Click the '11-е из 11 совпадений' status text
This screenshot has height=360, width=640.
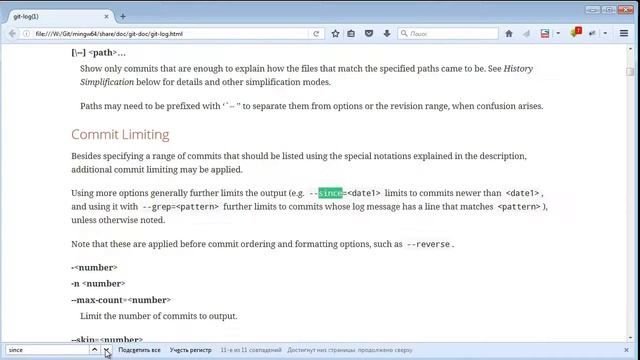(251, 350)
